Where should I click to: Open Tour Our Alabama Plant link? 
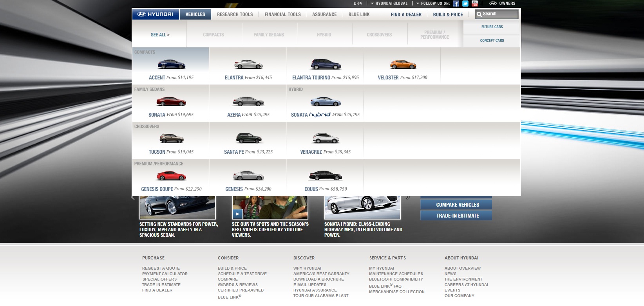(x=321, y=296)
